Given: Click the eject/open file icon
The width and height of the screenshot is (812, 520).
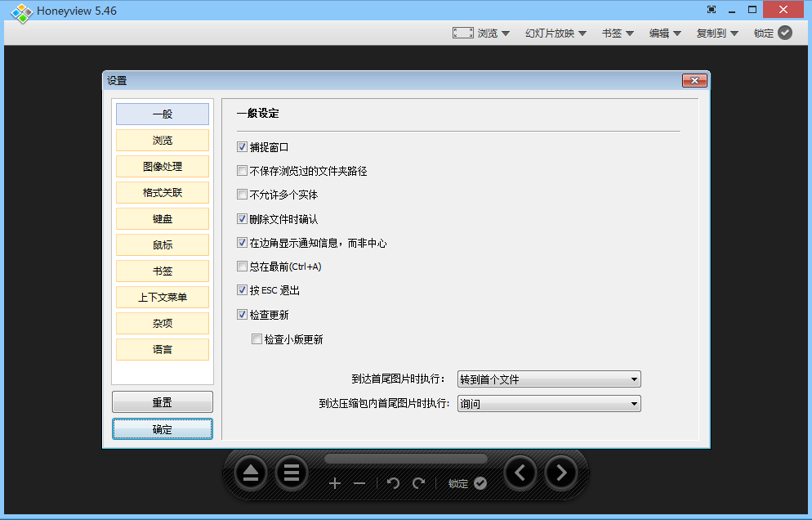Looking at the screenshot, I should [x=251, y=473].
